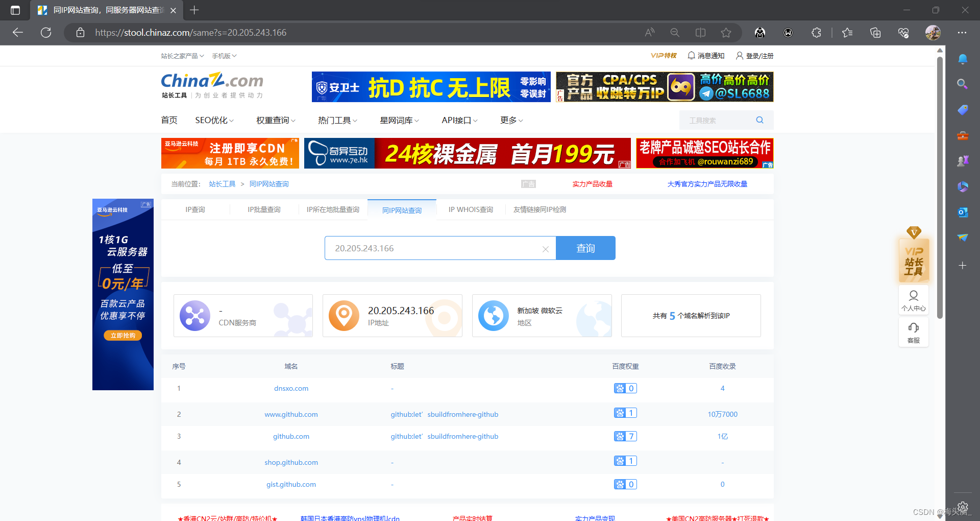The height and width of the screenshot is (521, 980).
Task: Open browser settings and more menu
Action: pos(962,33)
